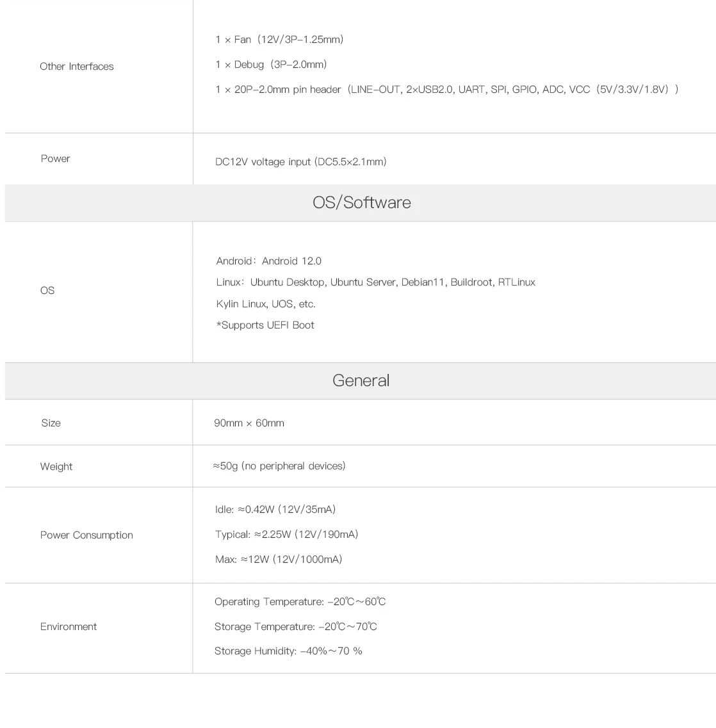This screenshot has width=716, height=728.
Task: Click the Storage Humidity value line
Action: tap(288, 651)
